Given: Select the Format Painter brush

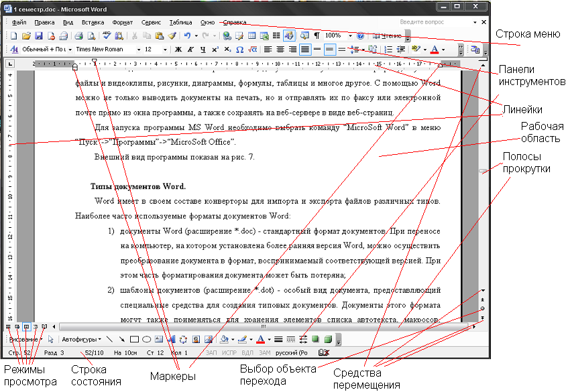Looking at the screenshot, I should click(172, 36).
